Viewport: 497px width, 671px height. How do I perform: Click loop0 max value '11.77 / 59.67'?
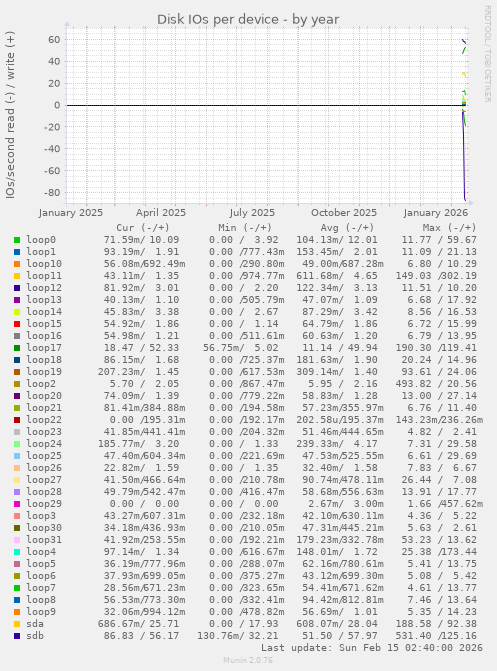pyautogui.click(x=439, y=240)
